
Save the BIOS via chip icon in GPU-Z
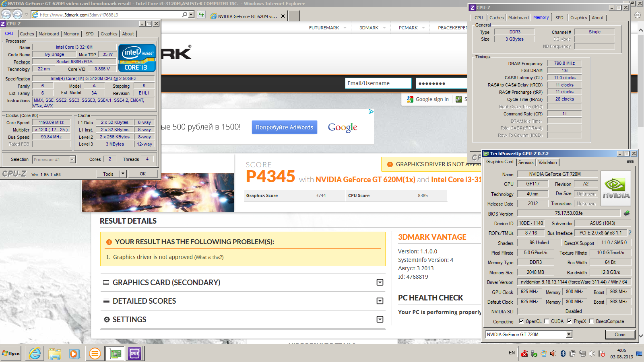click(x=627, y=213)
